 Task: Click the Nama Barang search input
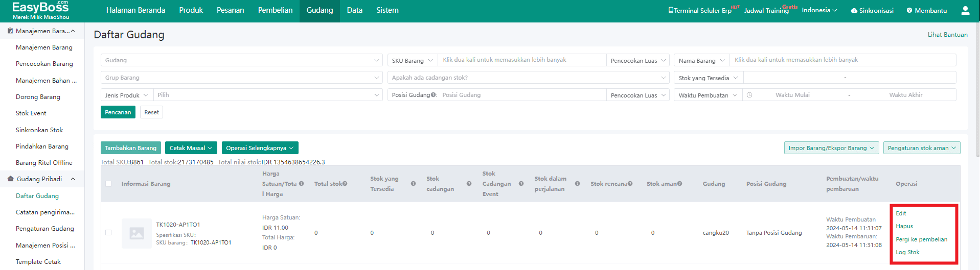[843, 60]
